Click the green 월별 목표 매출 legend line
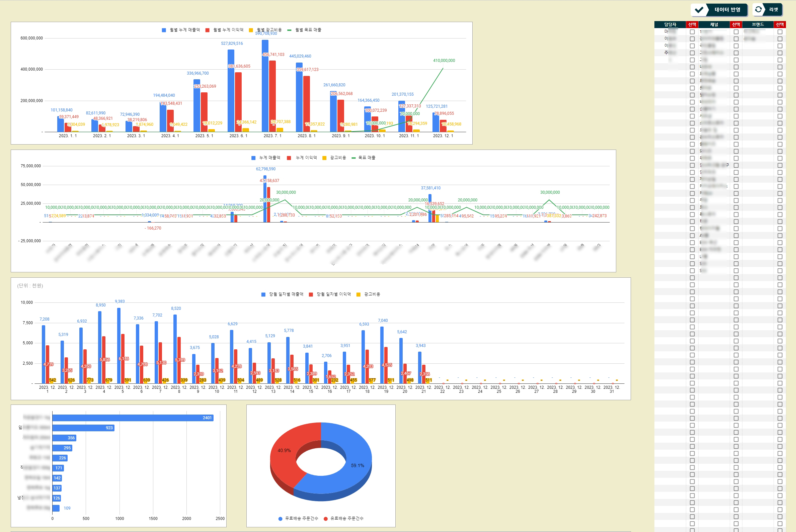The image size is (796, 532). (289, 30)
